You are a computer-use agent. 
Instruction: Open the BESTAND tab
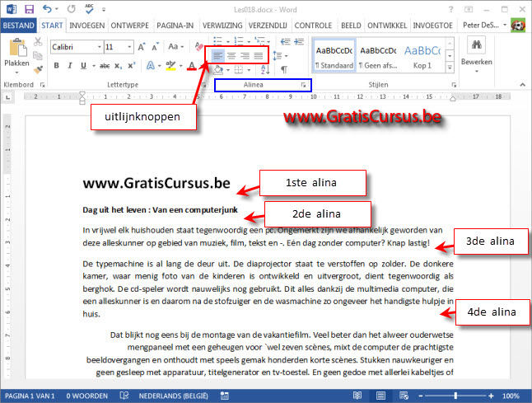[19, 26]
